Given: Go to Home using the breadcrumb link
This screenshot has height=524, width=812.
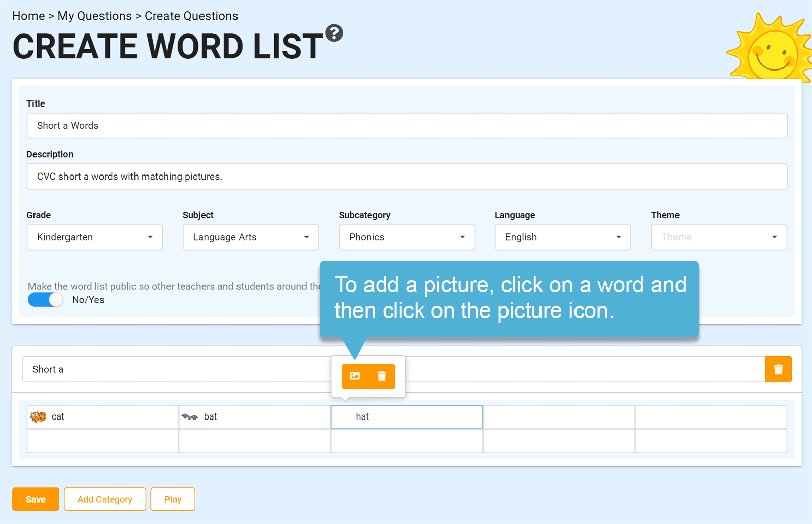Looking at the screenshot, I should (28, 16).
